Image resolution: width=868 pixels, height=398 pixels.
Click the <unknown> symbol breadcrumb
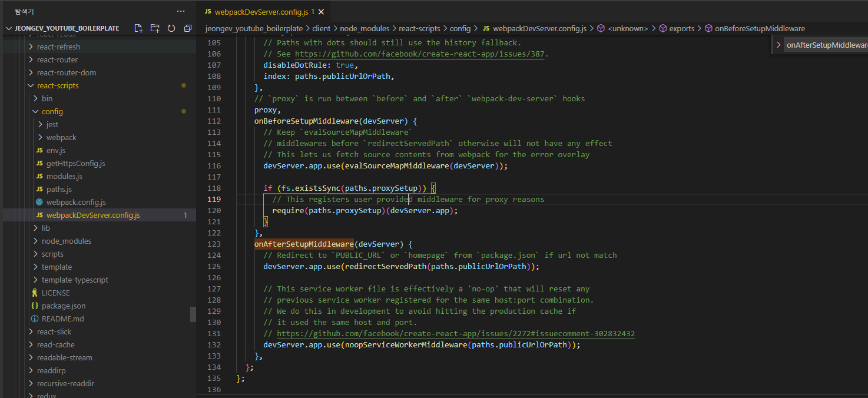622,28
